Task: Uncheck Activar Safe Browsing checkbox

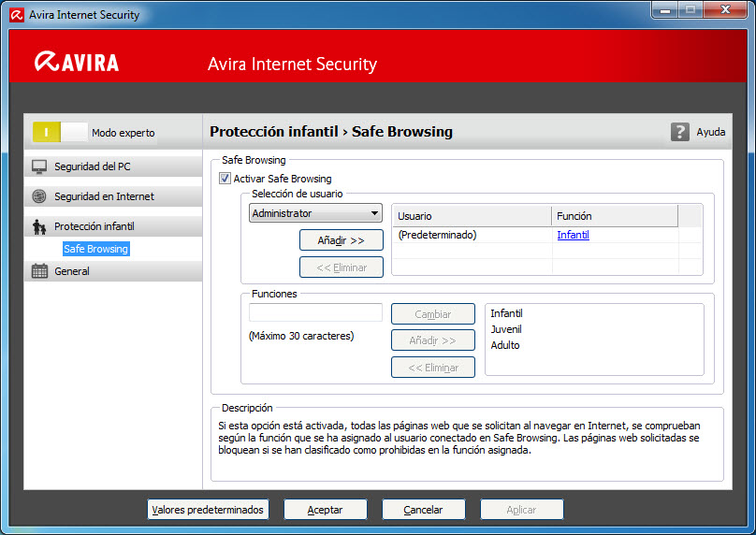Action: coord(225,179)
